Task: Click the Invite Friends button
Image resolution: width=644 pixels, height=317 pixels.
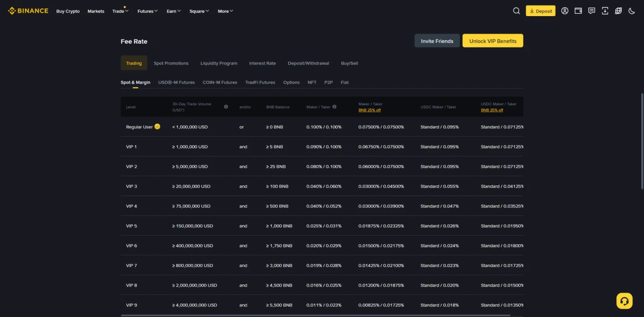Action: coord(437,41)
